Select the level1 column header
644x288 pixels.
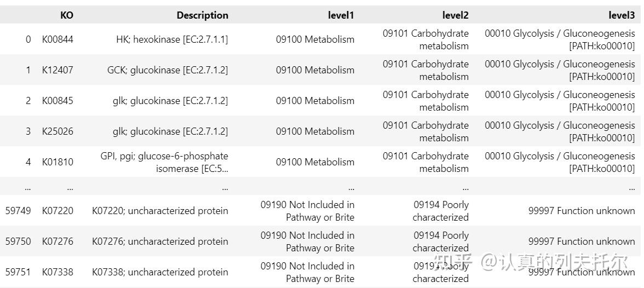click(x=341, y=15)
